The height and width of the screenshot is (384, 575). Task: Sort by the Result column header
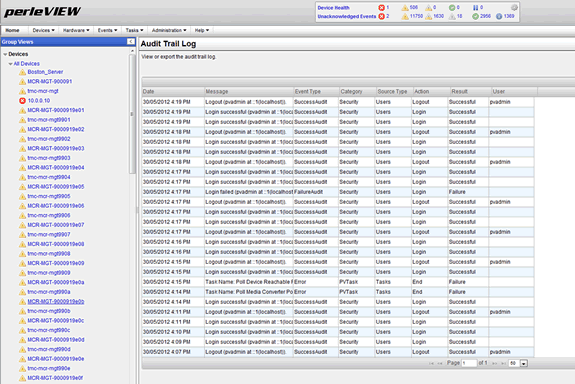click(x=471, y=92)
